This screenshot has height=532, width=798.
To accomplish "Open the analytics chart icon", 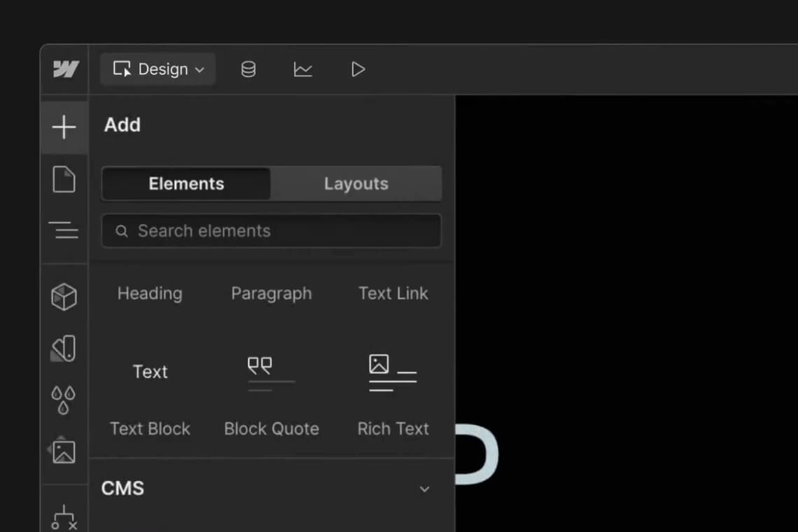I will click(303, 69).
